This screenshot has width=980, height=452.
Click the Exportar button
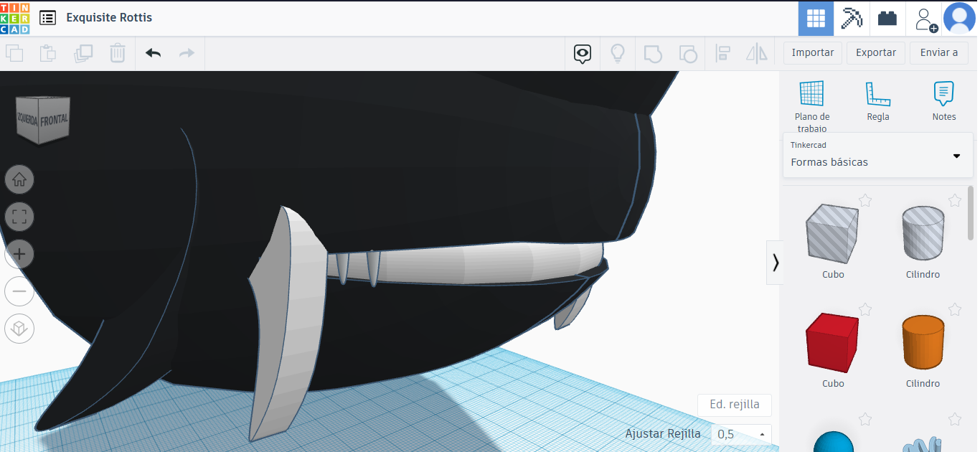[876, 52]
